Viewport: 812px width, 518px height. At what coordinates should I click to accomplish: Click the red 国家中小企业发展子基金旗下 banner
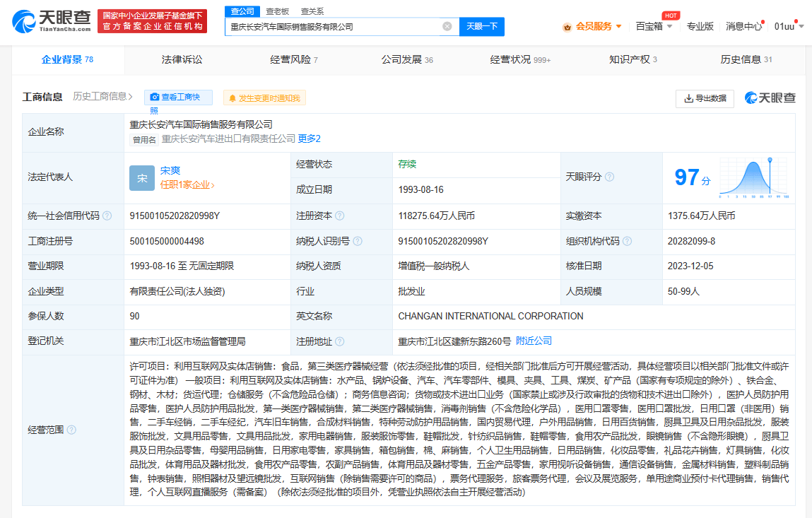pyautogui.click(x=152, y=21)
